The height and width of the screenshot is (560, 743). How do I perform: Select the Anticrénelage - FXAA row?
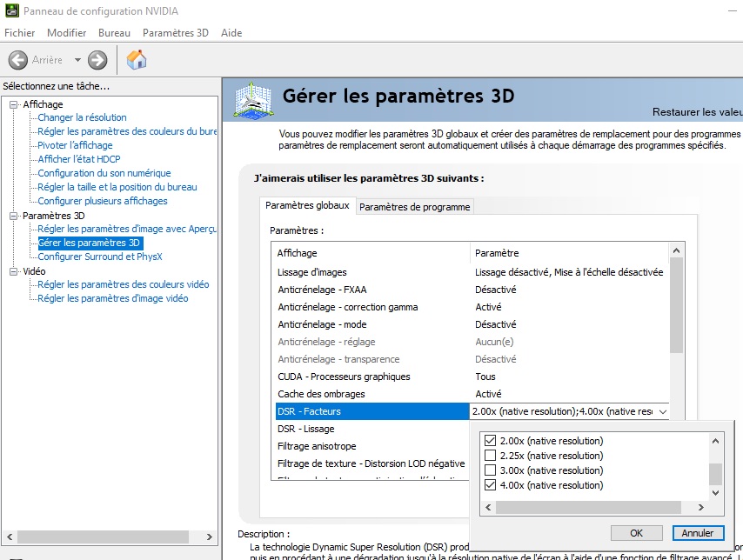(x=472, y=290)
